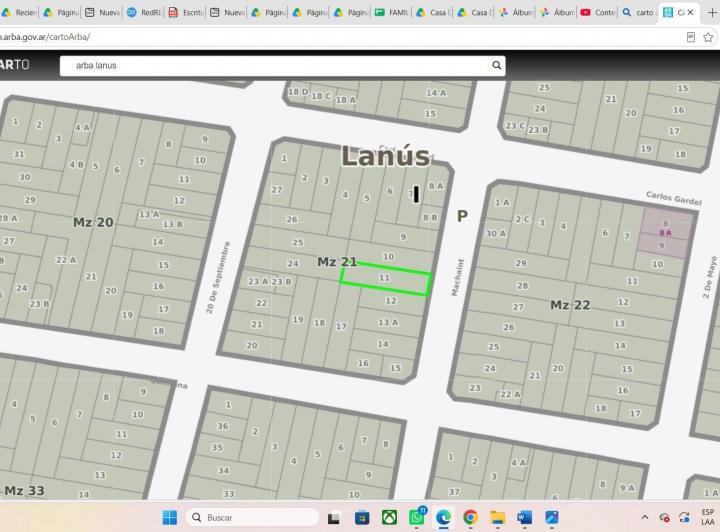Click the '2 De Mayo' street label
The height and width of the screenshot is (532, 720).
tap(710, 277)
